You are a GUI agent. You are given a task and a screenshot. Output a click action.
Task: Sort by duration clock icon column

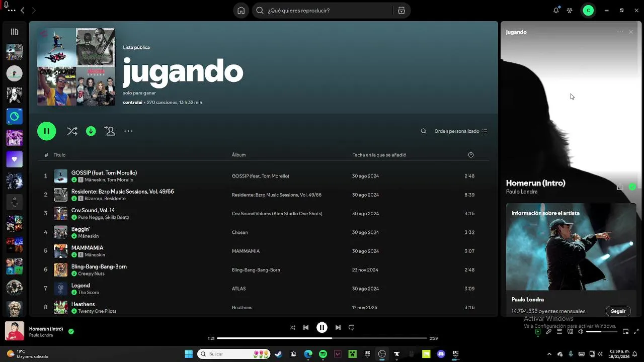click(471, 155)
